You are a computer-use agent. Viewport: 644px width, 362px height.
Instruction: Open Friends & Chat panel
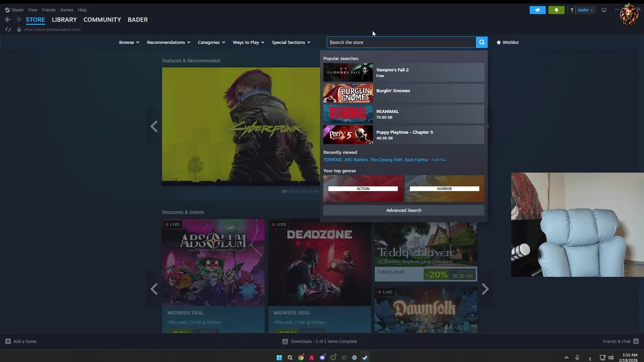[620, 341]
